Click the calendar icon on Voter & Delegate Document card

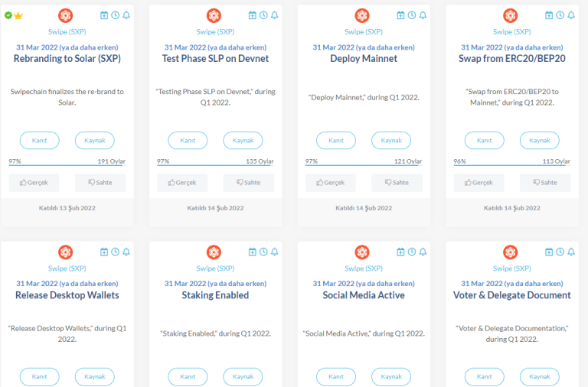point(550,252)
